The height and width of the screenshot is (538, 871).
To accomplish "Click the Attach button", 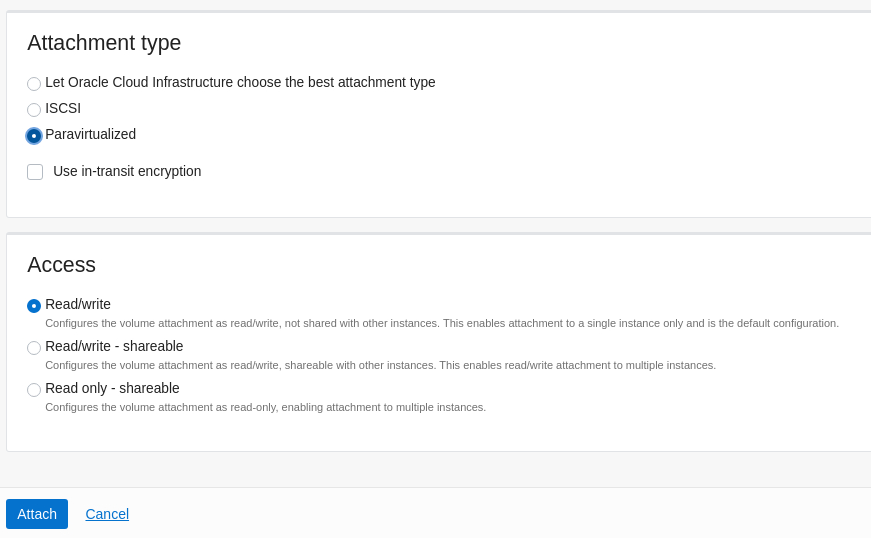I will pyautogui.click(x=37, y=514).
